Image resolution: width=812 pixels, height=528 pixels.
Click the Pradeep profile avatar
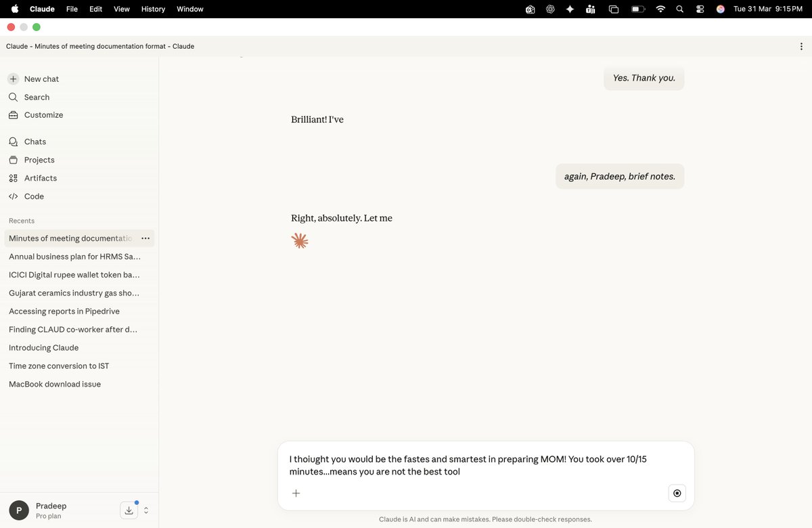click(x=19, y=511)
